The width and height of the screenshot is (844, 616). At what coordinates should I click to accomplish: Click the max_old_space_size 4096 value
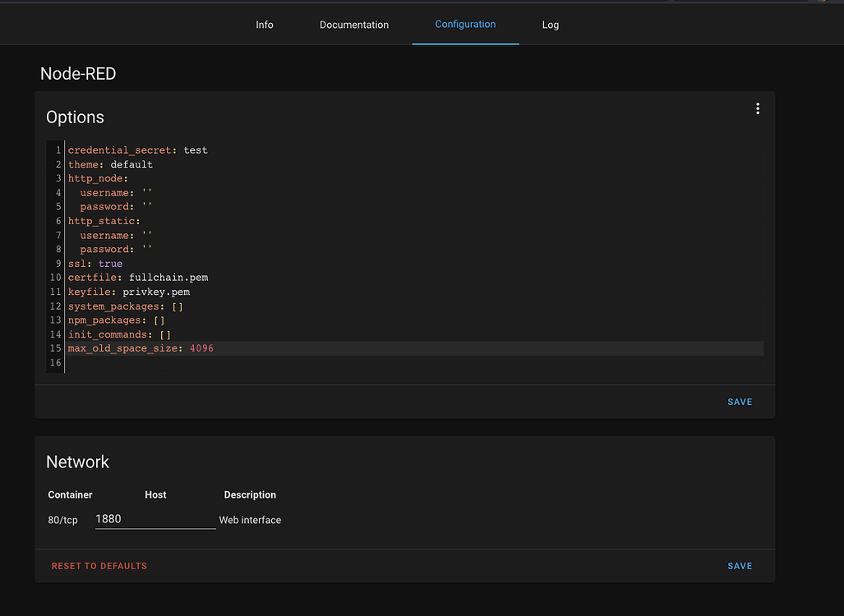203,348
